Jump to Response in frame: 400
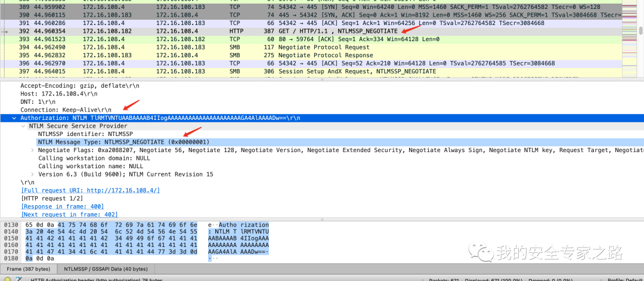Viewport: 644px width, 281px height. click(63, 206)
